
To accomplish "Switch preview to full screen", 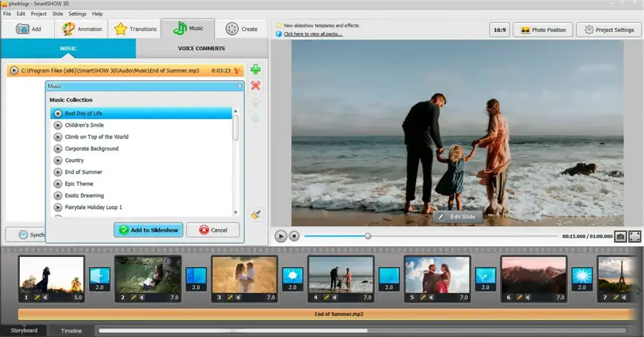I will pyautogui.click(x=634, y=236).
